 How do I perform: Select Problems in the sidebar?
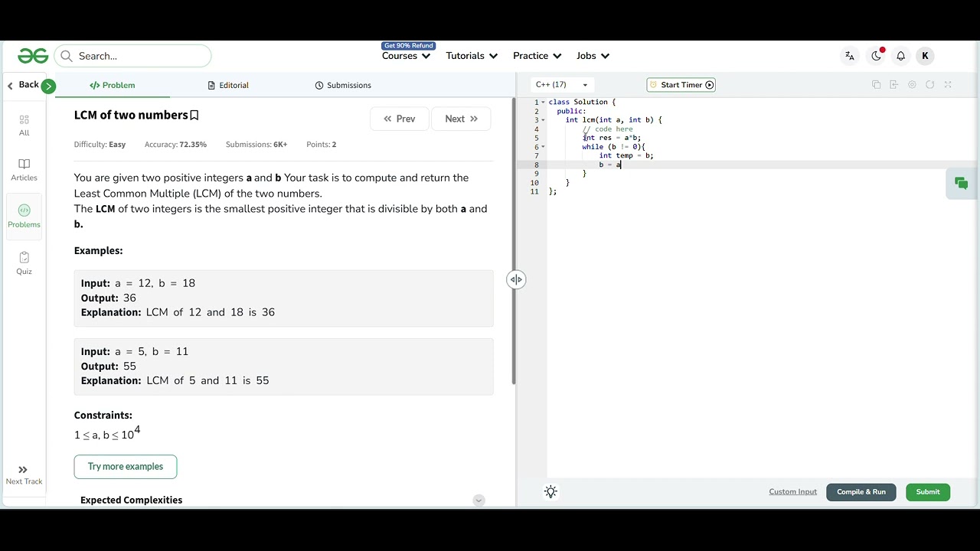[24, 217]
